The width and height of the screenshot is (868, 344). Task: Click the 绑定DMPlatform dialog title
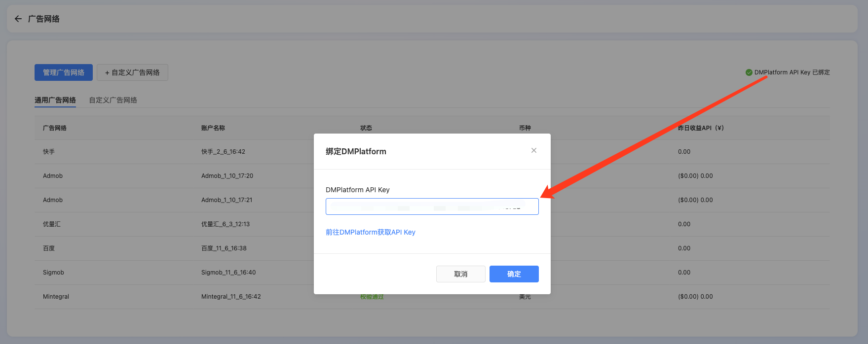[356, 152]
